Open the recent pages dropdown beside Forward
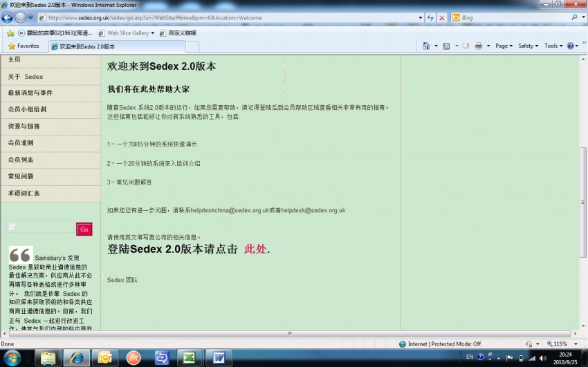The image size is (588, 367). click(x=30, y=17)
